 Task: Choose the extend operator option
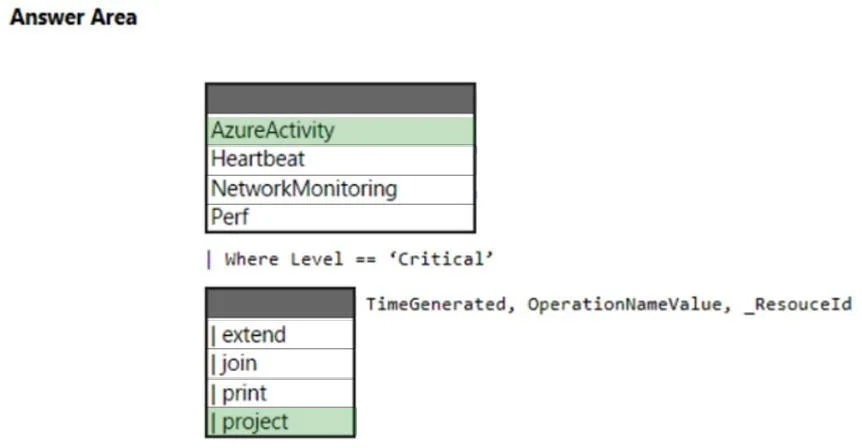click(x=280, y=334)
